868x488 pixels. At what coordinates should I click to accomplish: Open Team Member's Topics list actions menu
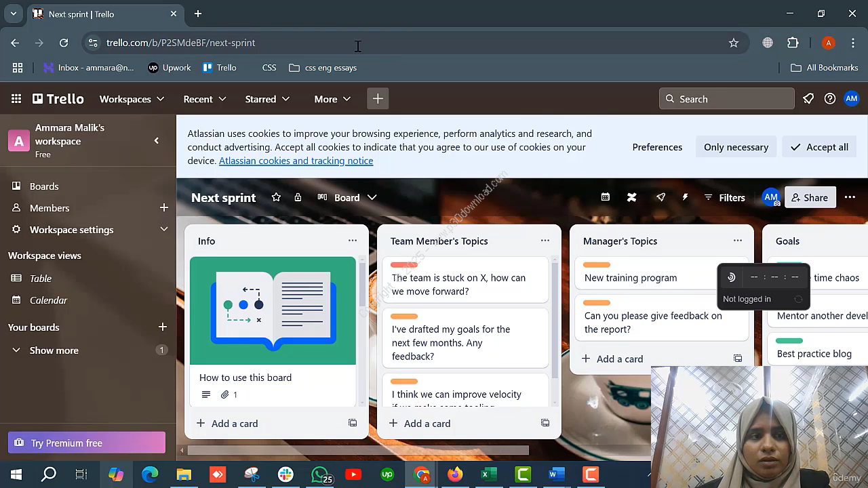click(545, 241)
